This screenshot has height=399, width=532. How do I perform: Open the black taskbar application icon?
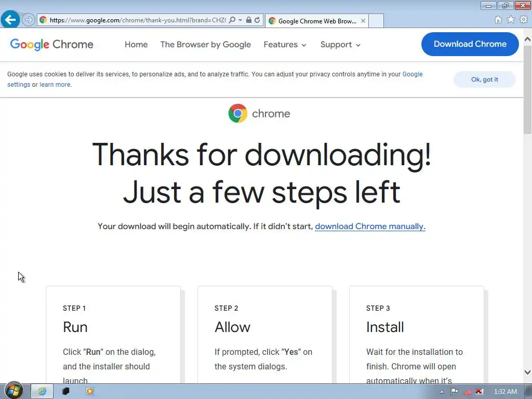point(66,391)
